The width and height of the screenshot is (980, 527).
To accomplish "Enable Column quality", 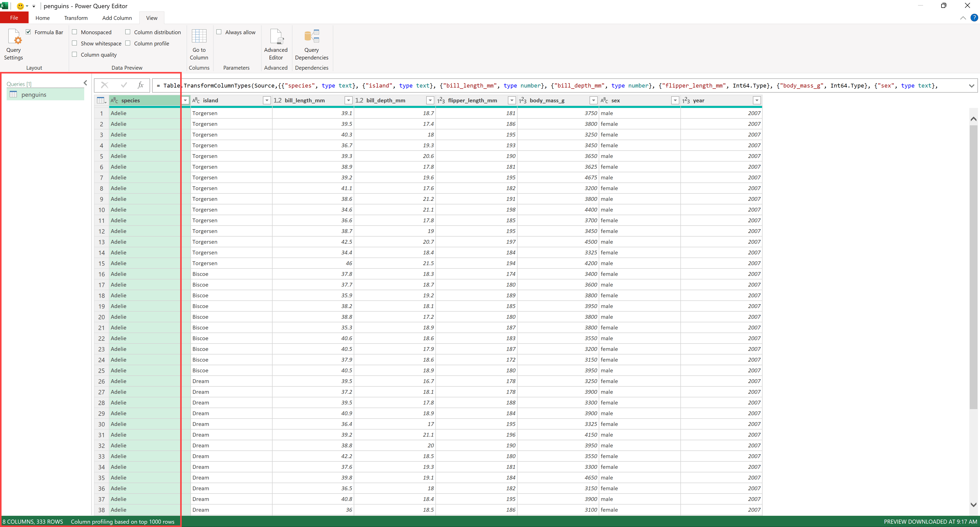I will pyautogui.click(x=75, y=54).
